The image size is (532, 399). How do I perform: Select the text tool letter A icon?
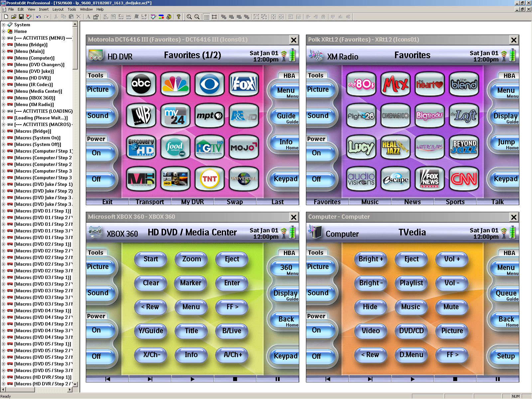coord(88,17)
